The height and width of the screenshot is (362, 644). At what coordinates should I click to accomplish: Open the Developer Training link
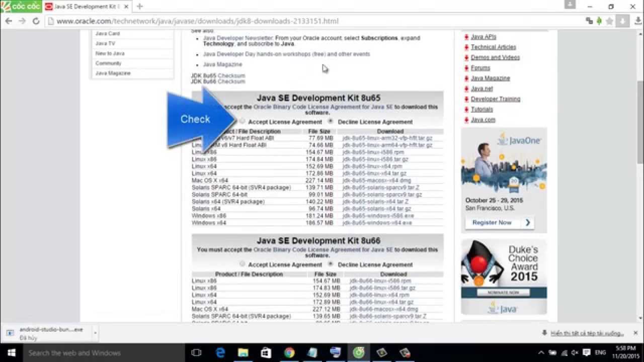[x=496, y=99]
